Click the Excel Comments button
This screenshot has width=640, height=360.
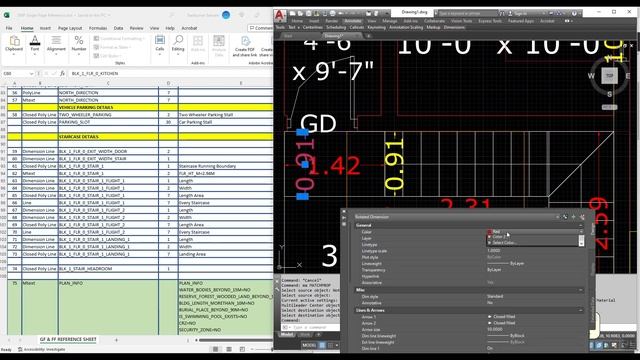261,28
